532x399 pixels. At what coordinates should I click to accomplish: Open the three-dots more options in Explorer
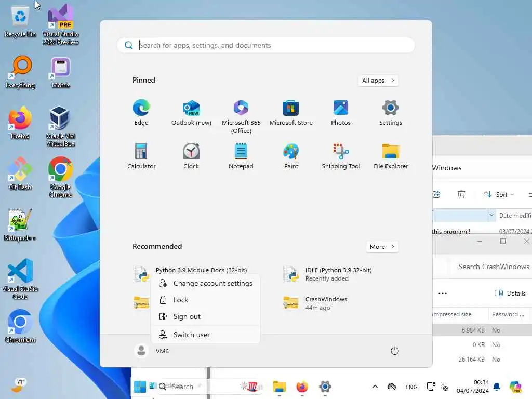(x=443, y=294)
